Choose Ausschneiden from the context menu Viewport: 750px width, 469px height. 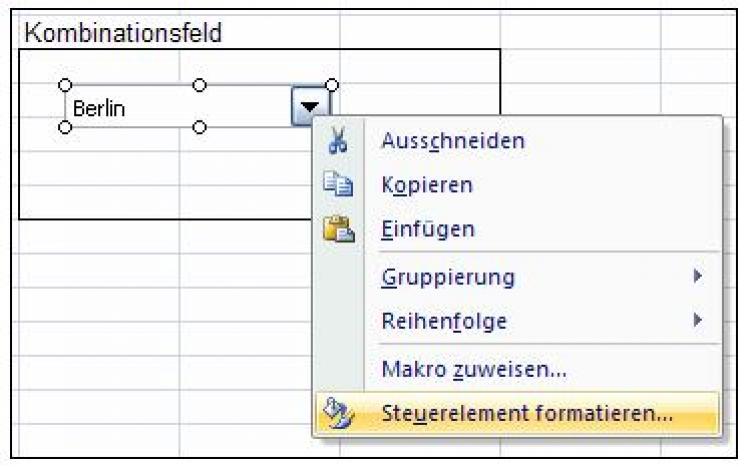(453, 141)
